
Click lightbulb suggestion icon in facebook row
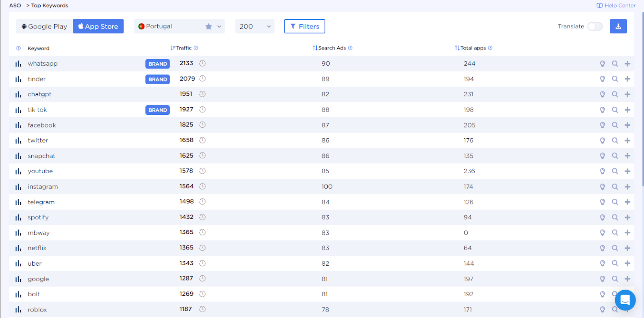(x=603, y=125)
